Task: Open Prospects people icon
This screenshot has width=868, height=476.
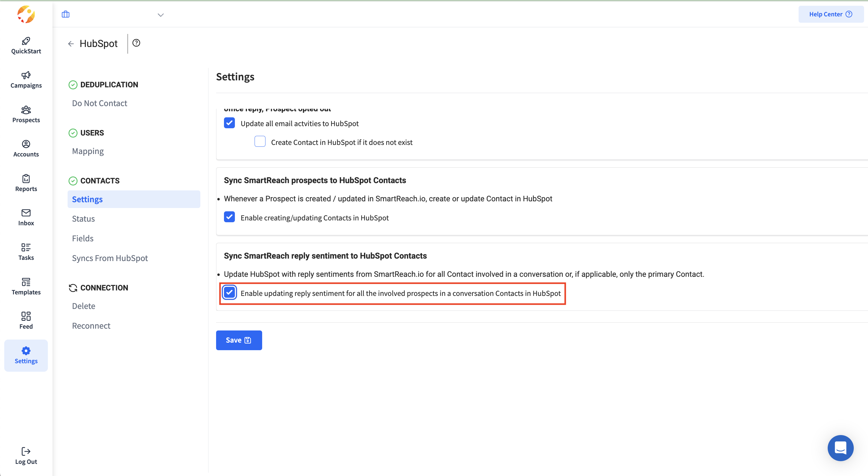Action: (x=26, y=110)
